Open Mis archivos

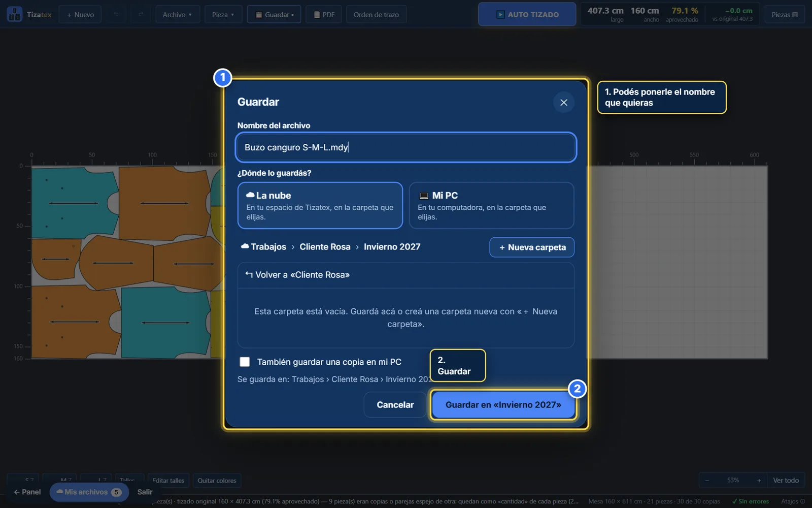tap(89, 492)
